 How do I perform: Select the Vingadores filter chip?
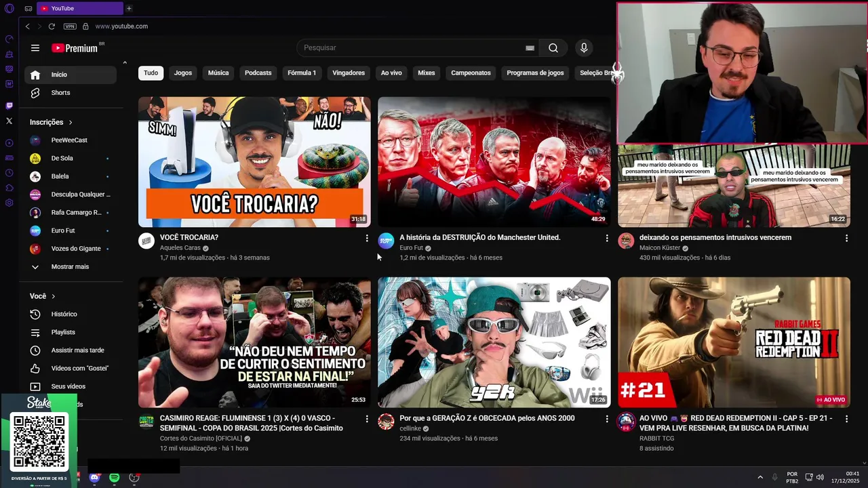(349, 73)
